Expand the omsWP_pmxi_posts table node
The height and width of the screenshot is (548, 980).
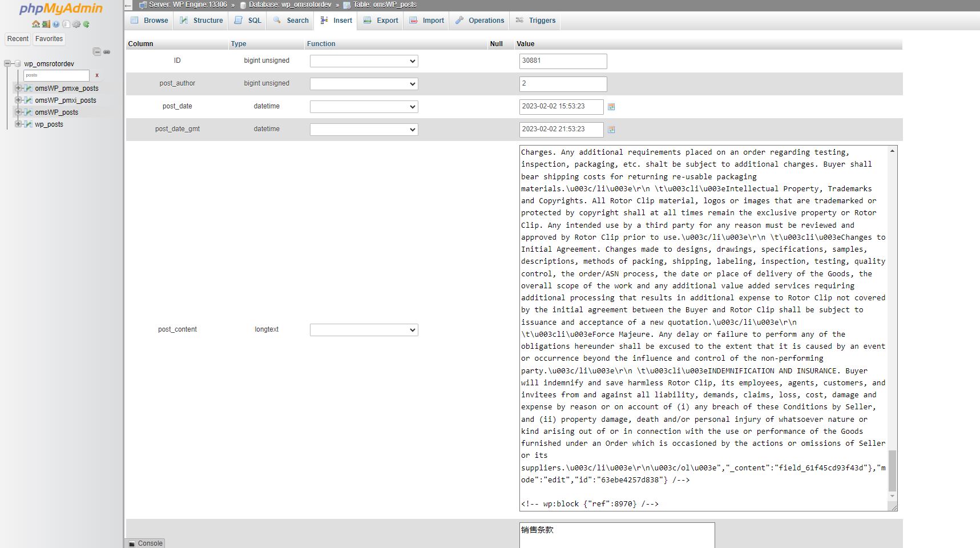(18, 100)
